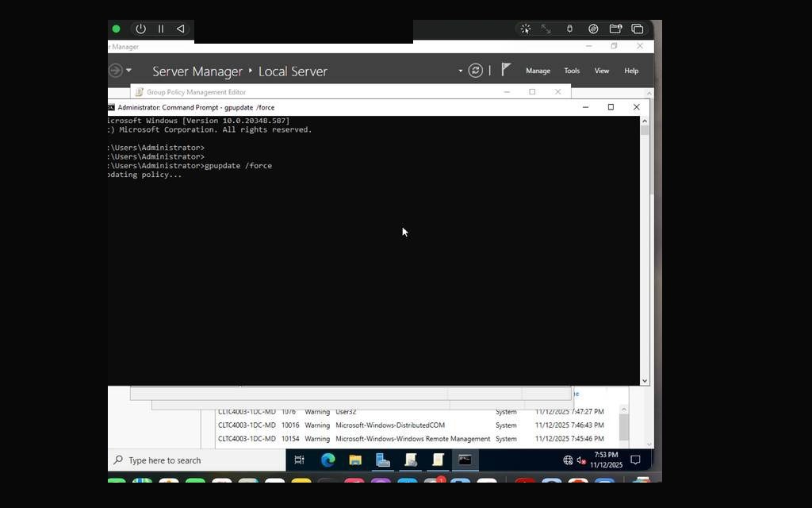Maximize the Group Policy Management Editor window
Image resolution: width=812 pixels, height=508 pixels.
click(532, 92)
